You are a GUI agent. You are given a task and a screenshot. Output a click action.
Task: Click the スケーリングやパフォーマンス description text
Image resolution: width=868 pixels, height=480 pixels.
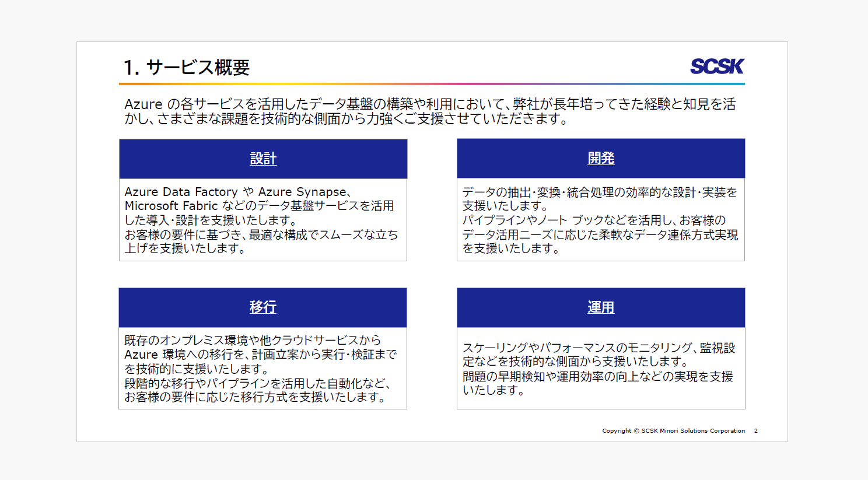[x=599, y=369]
